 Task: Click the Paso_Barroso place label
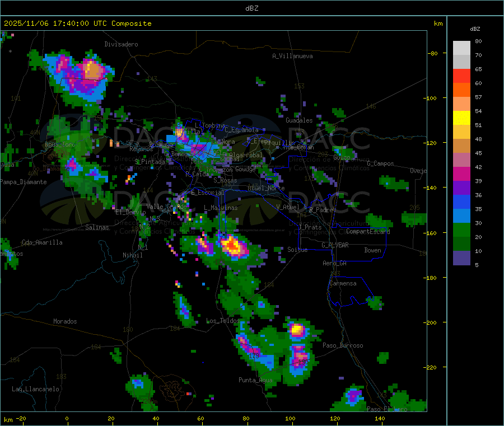[x=343, y=345]
